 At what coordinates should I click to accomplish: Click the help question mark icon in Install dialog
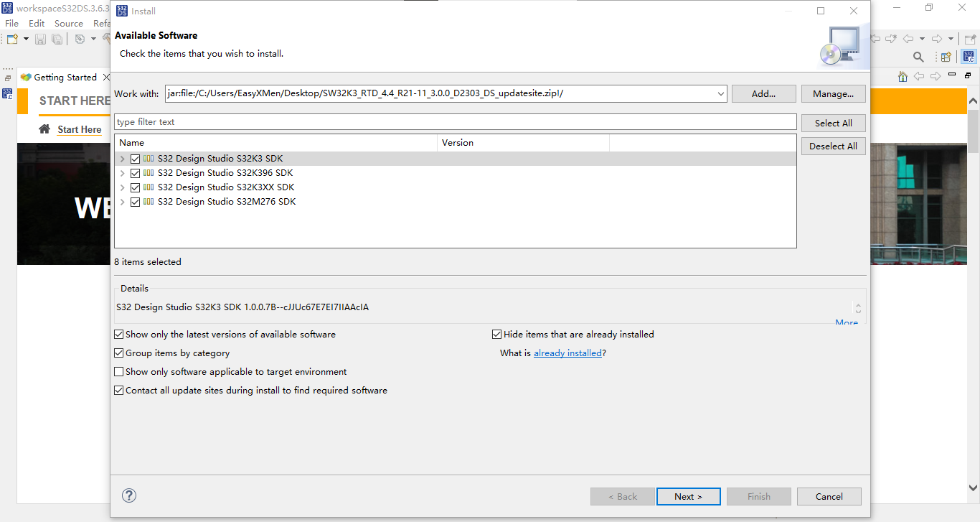(x=129, y=495)
